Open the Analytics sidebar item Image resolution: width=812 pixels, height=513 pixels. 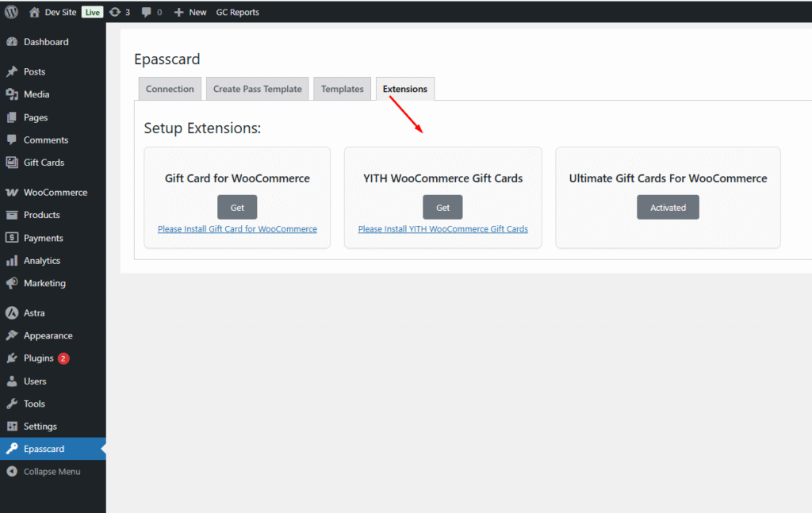tap(41, 261)
